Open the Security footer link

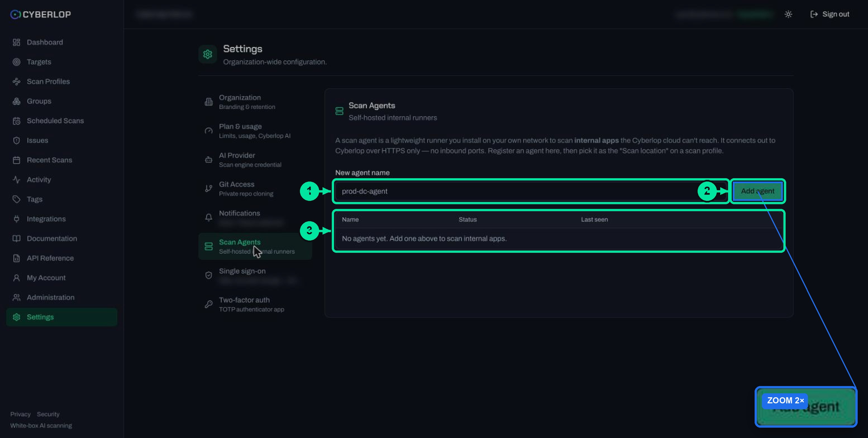coord(48,414)
